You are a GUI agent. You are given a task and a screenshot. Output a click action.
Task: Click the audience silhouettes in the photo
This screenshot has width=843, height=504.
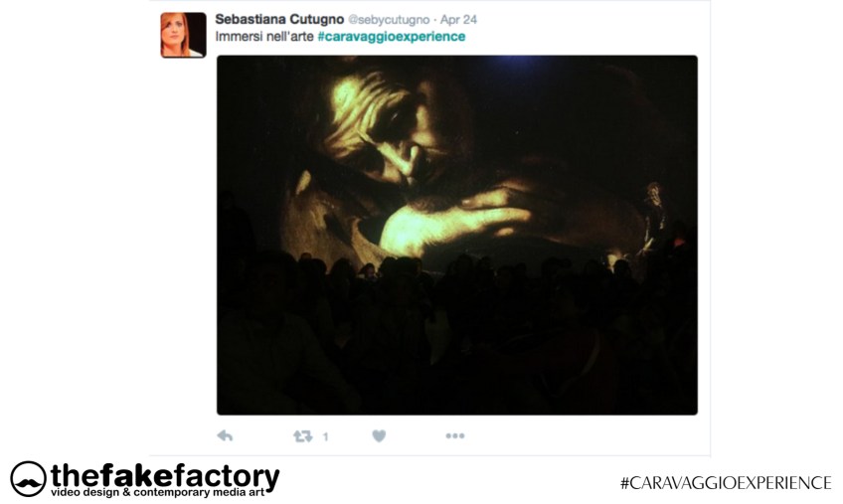pyautogui.click(x=457, y=333)
